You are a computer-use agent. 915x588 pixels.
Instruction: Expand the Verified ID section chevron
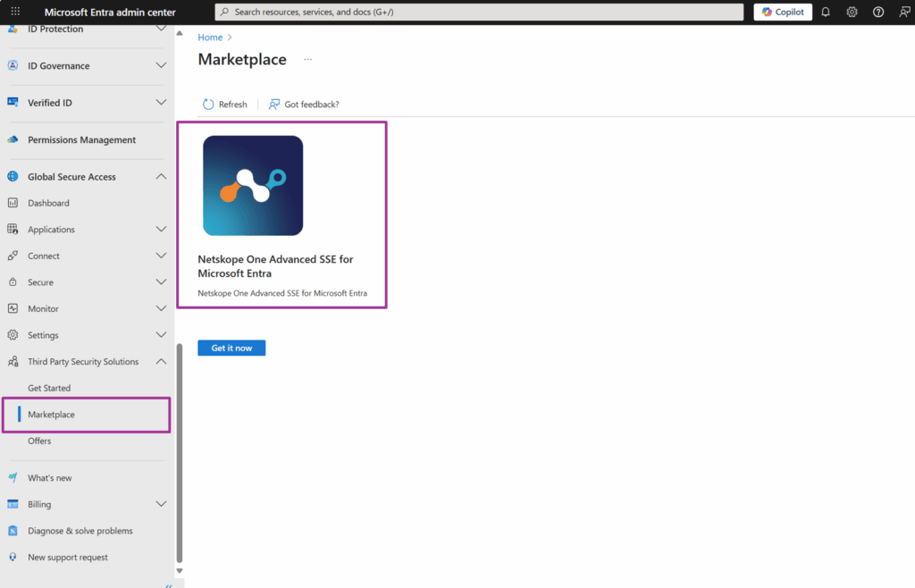coord(161,103)
